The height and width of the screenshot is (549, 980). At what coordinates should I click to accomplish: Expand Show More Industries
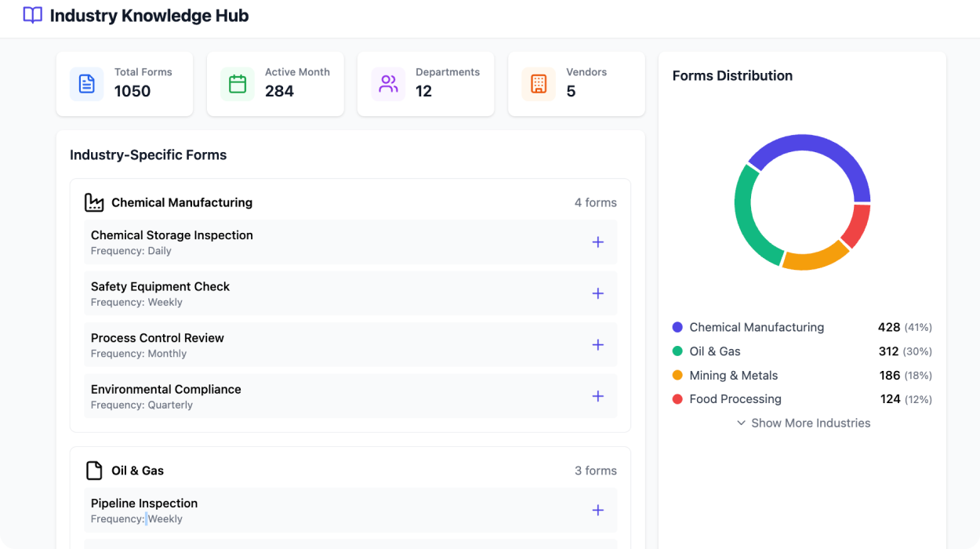click(803, 423)
